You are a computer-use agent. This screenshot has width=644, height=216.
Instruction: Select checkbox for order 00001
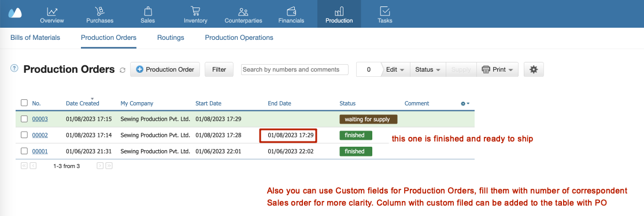(x=24, y=151)
